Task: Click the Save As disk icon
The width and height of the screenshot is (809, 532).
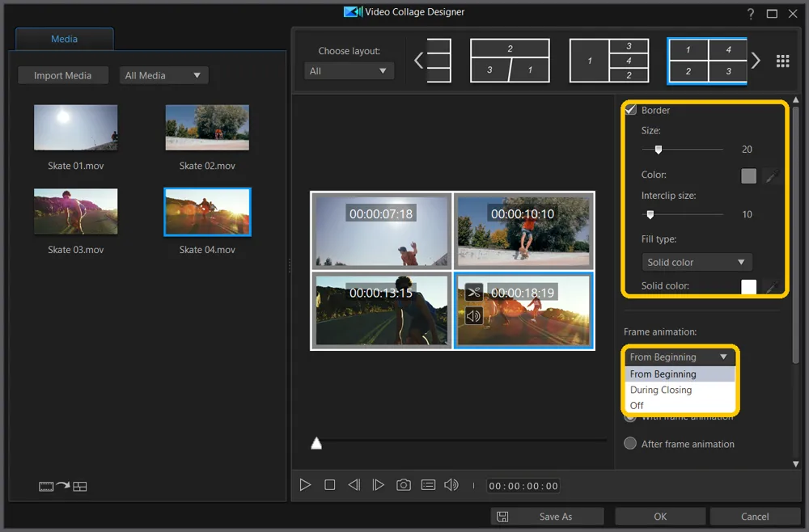Action: coord(502,517)
